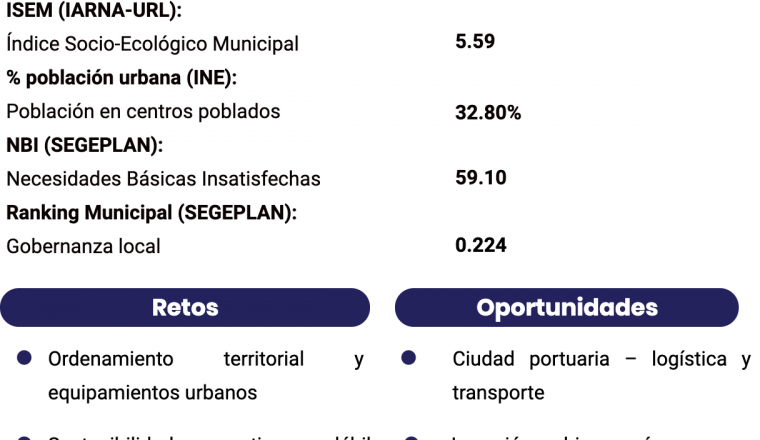Click the Índice Socio-Ecológico Municipal label
The image size is (760, 440).
point(152,44)
